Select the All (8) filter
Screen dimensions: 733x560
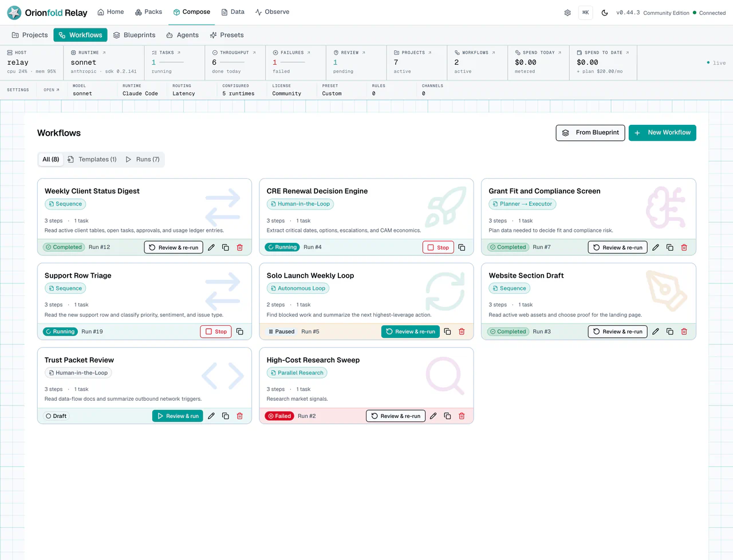click(51, 159)
